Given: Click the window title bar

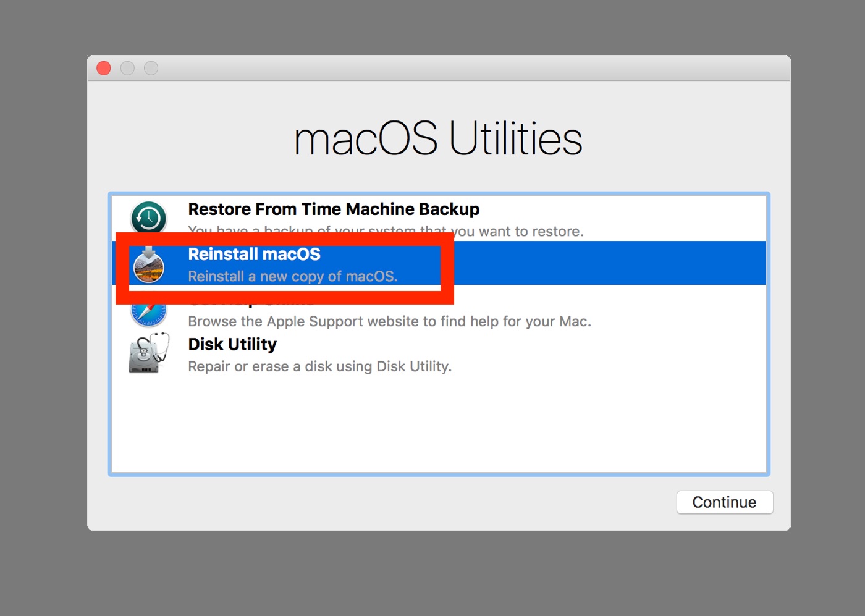Looking at the screenshot, I should pos(439,68).
